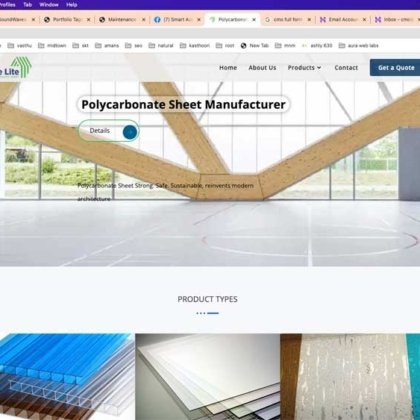Open the skt bookmark folder
420x420 pixels.
(x=80, y=46)
